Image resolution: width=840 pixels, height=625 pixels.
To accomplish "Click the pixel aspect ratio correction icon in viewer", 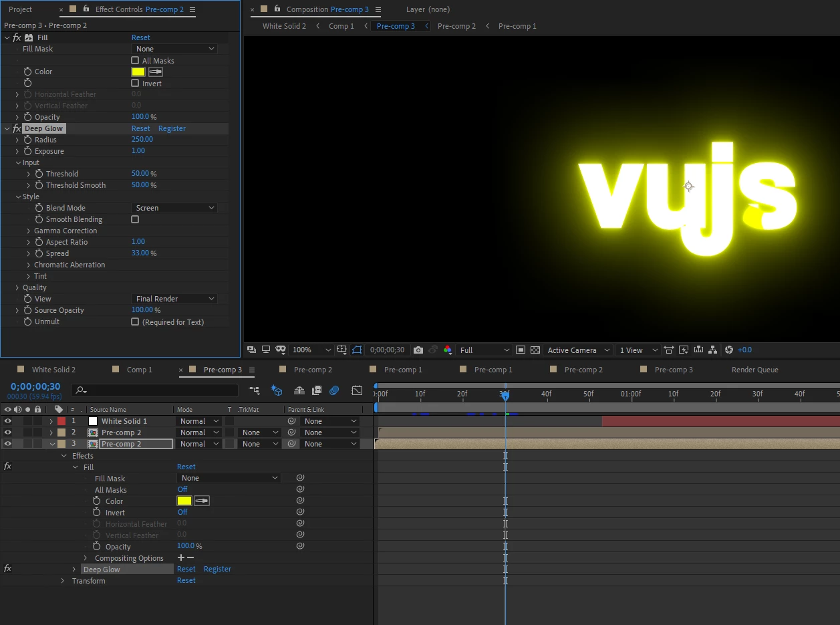I will [x=669, y=350].
